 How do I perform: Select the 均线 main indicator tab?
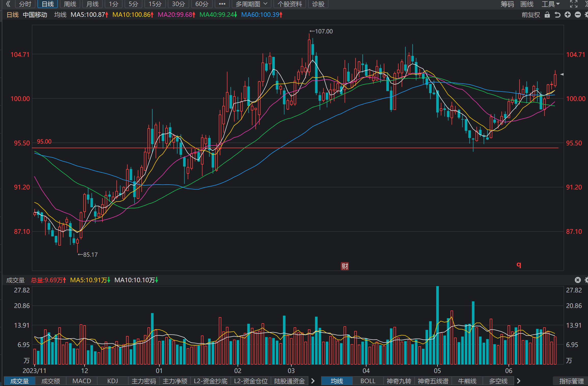pos(337,381)
